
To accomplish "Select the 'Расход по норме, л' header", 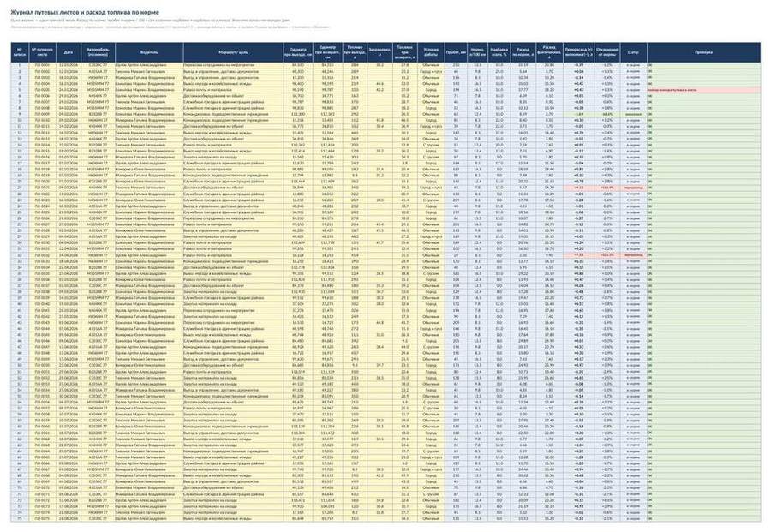I will [523, 52].
